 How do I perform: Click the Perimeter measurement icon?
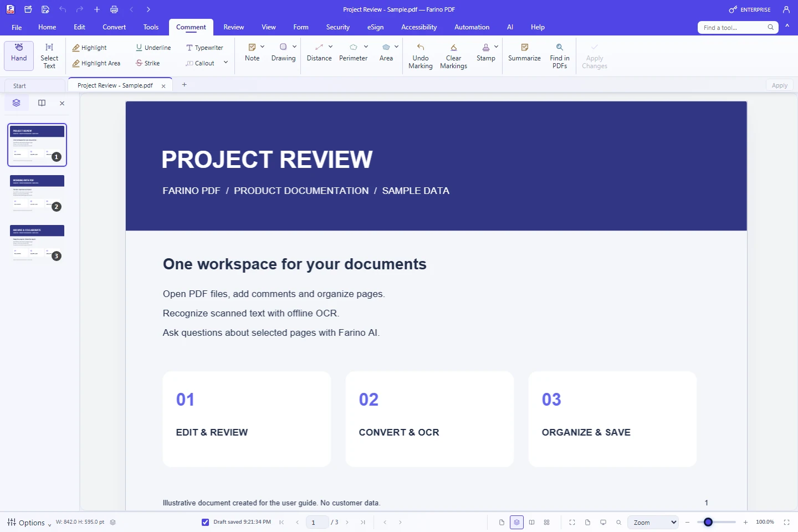[x=353, y=47]
